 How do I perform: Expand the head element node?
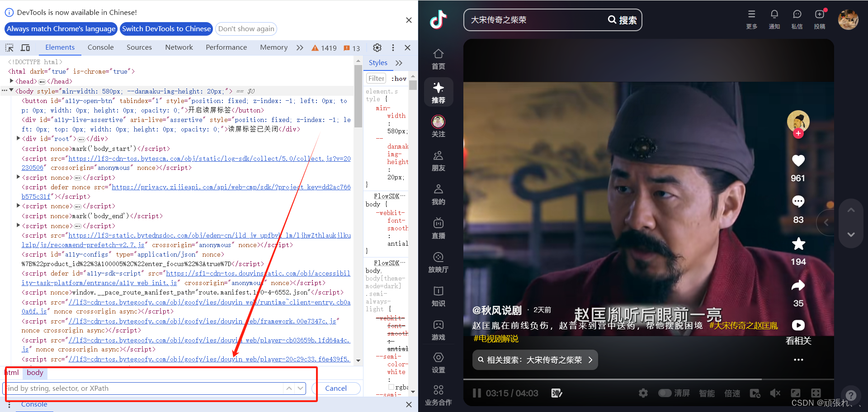point(12,81)
